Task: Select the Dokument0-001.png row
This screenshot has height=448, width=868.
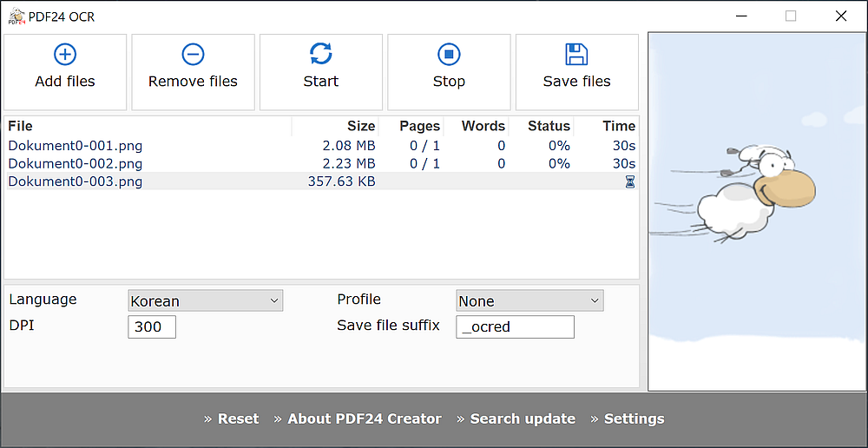Action: (322, 146)
